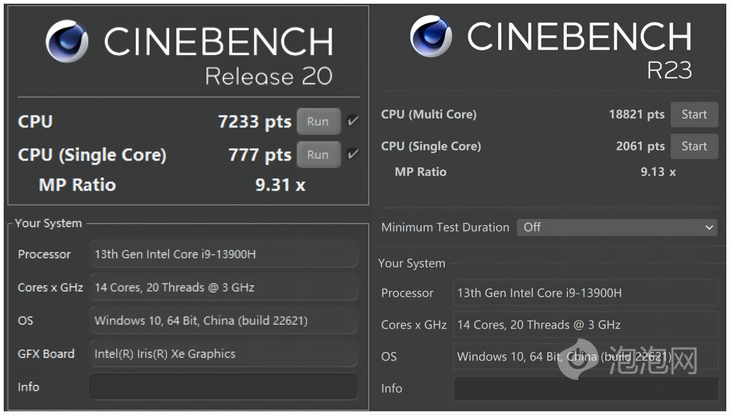Viewport: 730px width, 415px height.
Task: Click the 7233 pts CPU score in R20
Action: tap(254, 122)
